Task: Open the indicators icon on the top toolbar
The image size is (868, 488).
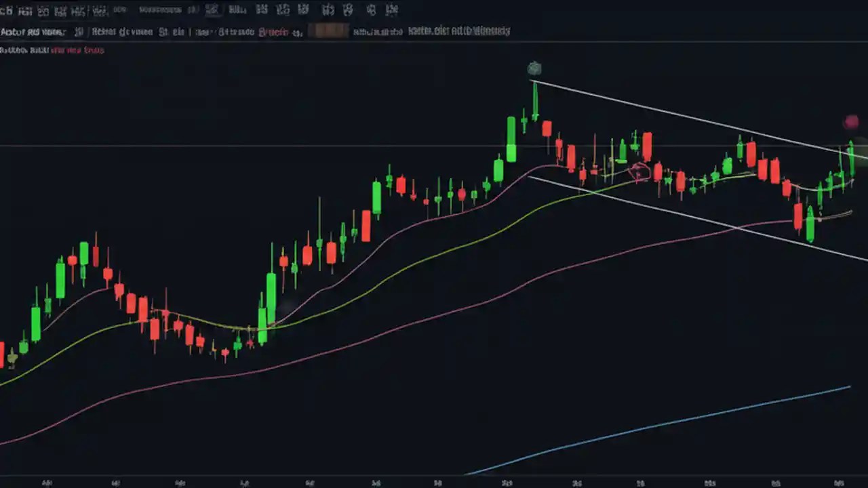Action: pyautogui.click(x=161, y=9)
